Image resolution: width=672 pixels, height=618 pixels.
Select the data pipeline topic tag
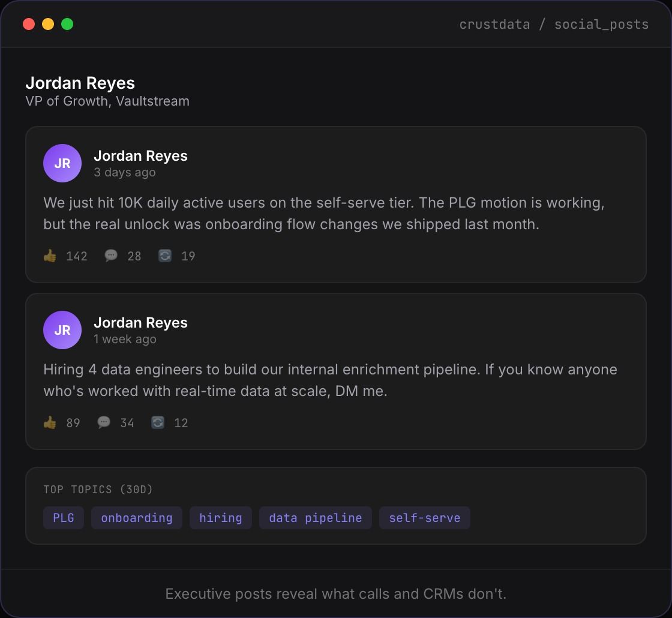coord(316,518)
